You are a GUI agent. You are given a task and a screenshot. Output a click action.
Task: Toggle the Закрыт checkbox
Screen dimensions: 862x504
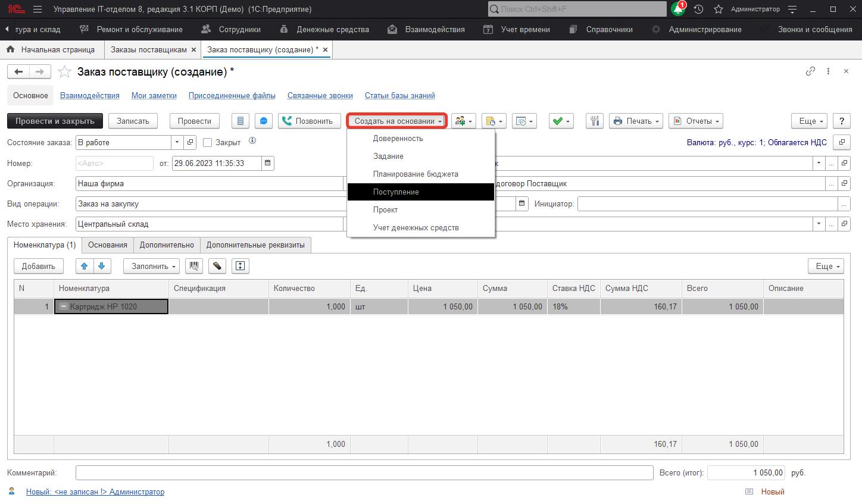point(208,143)
